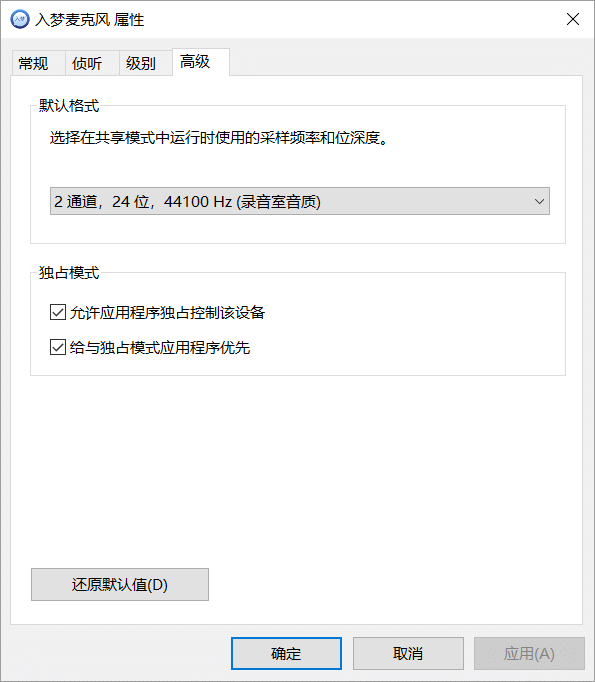Click the 还原默认值(D) button

tap(120, 585)
